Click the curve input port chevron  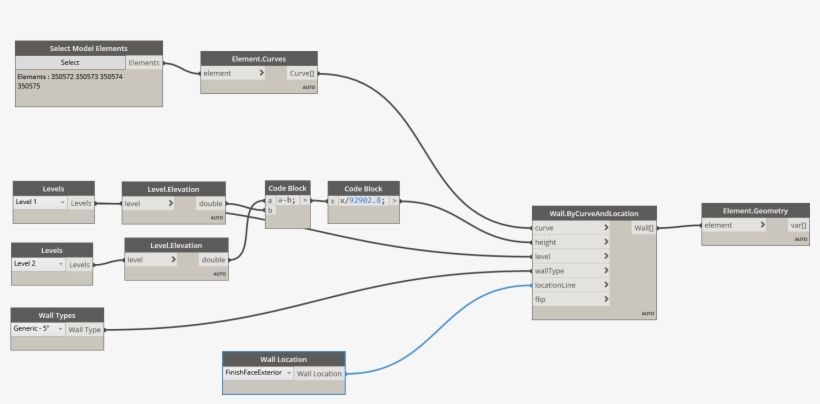(606, 227)
